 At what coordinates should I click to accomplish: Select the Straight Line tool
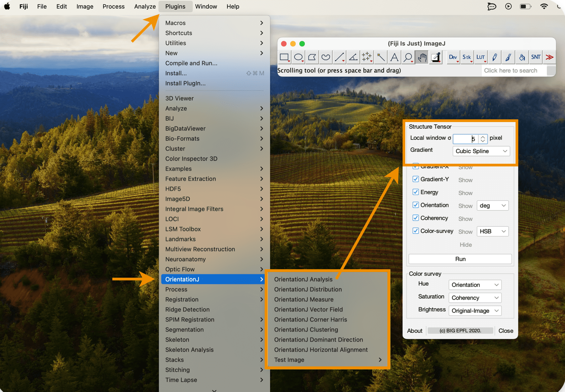pos(340,57)
